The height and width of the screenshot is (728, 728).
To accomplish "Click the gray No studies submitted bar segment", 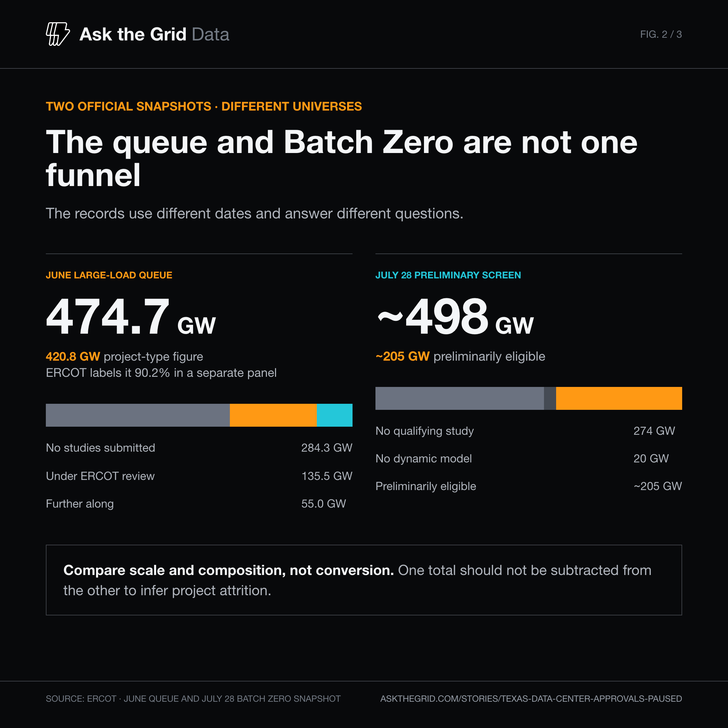I will click(138, 415).
